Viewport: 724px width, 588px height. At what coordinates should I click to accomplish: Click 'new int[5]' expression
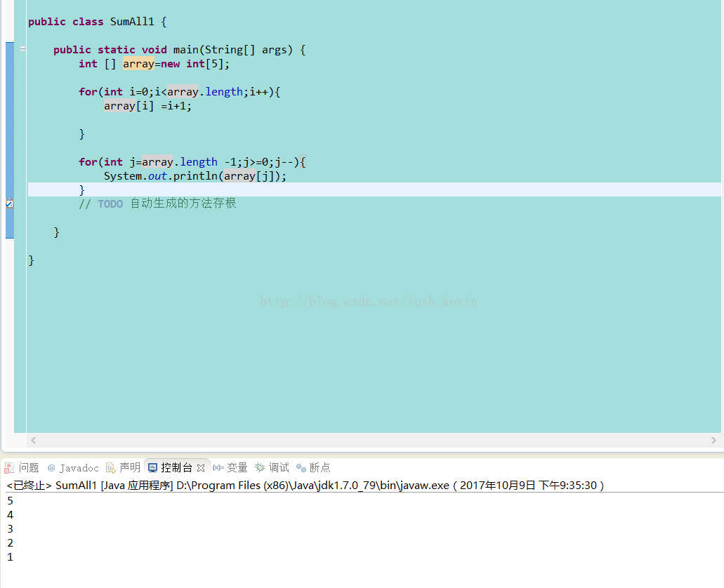192,64
